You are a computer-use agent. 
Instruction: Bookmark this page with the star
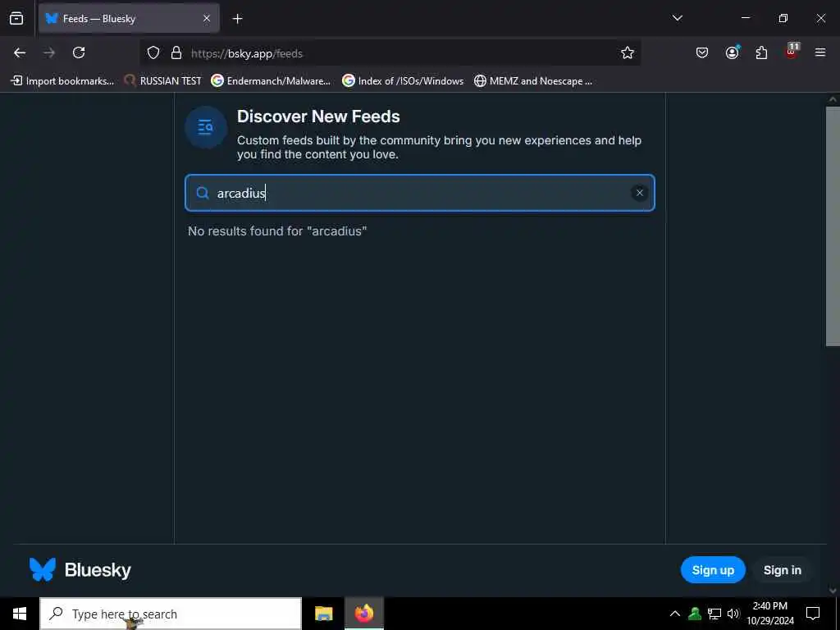628,52
